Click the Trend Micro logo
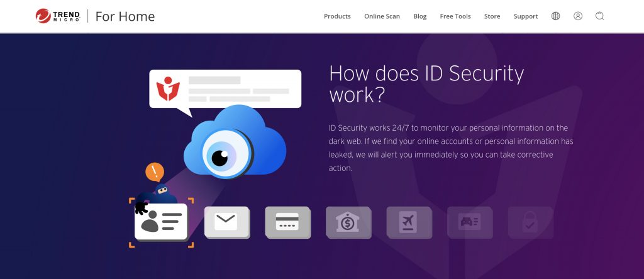644x279 pixels. pos(58,16)
